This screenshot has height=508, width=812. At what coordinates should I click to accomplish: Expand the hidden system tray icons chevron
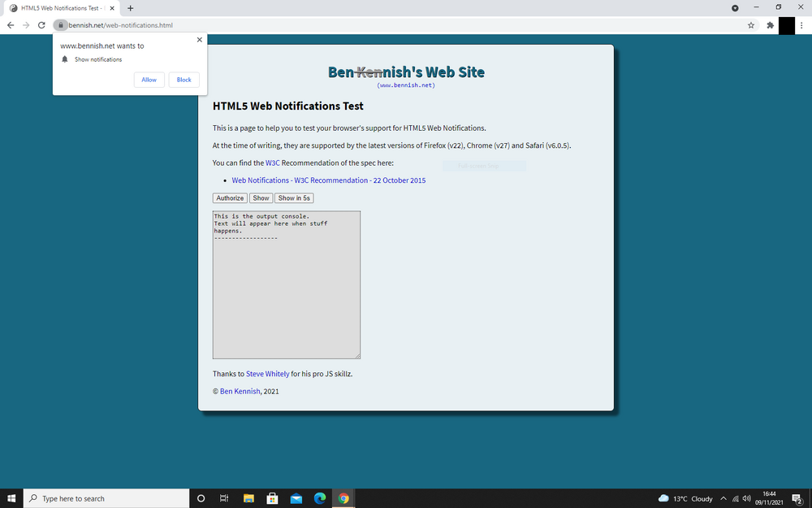click(x=723, y=499)
